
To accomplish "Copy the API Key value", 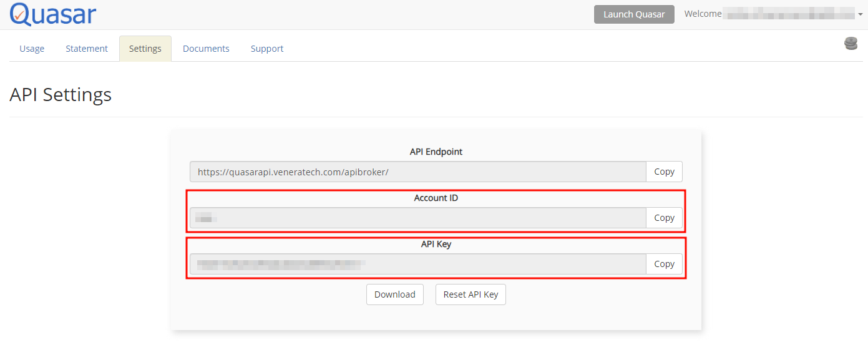I will point(664,264).
